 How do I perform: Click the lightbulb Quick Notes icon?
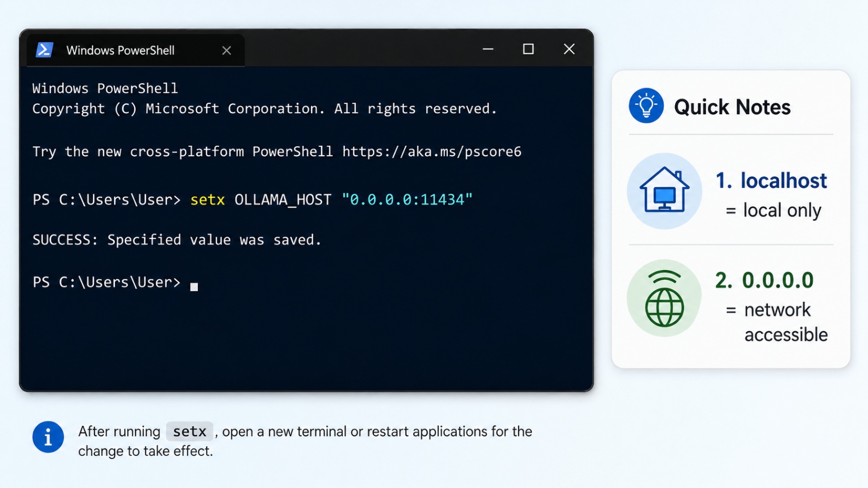[x=646, y=105]
